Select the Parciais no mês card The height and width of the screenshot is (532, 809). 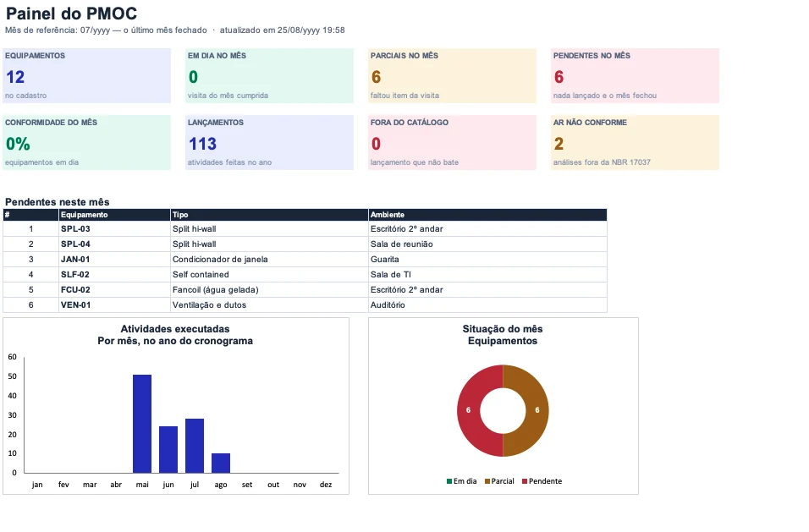tap(452, 76)
